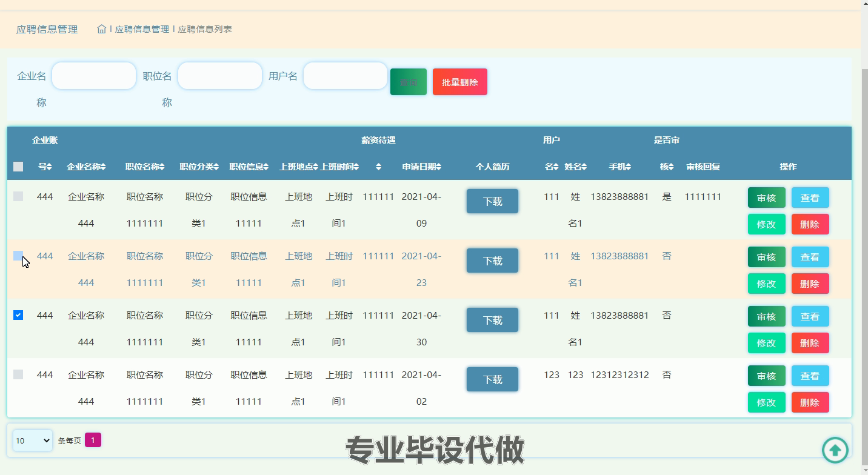Image resolution: width=868 pixels, height=475 pixels.
Task: Click 删除 in the 2021-04-30 row
Action: pos(810,343)
